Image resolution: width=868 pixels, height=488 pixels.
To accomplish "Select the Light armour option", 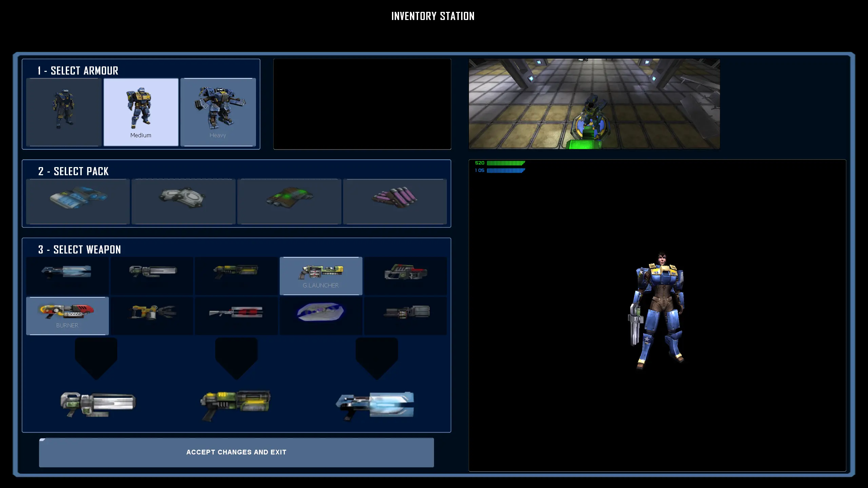I will [x=64, y=112].
